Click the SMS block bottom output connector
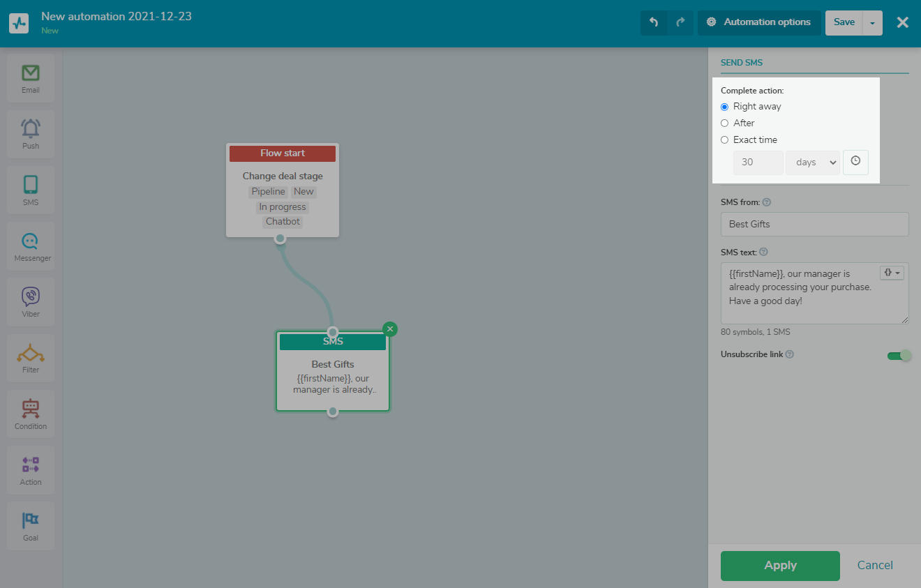Screen dimensions: 921x588 click(333, 412)
